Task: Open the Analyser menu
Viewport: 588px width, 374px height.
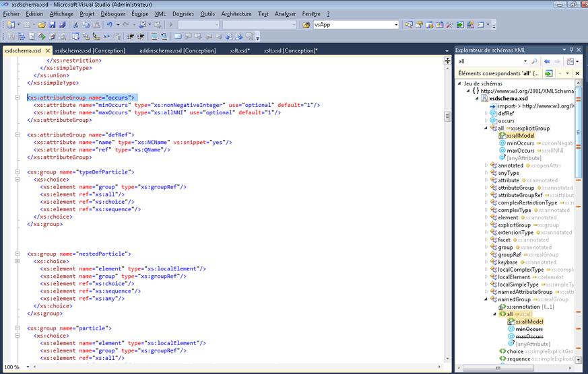Action: [x=285, y=14]
